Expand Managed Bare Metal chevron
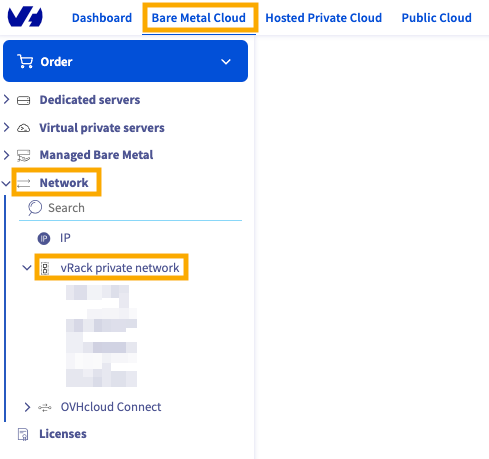Image resolution: width=489 pixels, height=459 pixels. pos(6,155)
